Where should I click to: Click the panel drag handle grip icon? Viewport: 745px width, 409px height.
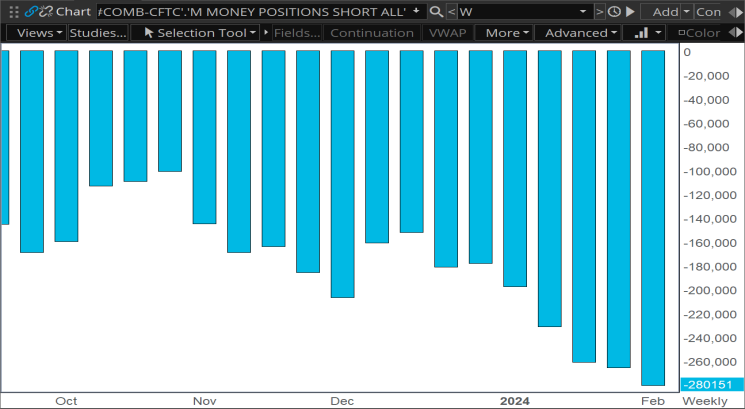click(x=14, y=12)
